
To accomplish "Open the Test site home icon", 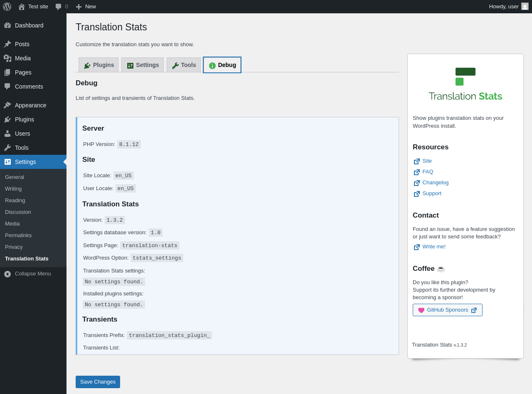I will coord(22,7).
